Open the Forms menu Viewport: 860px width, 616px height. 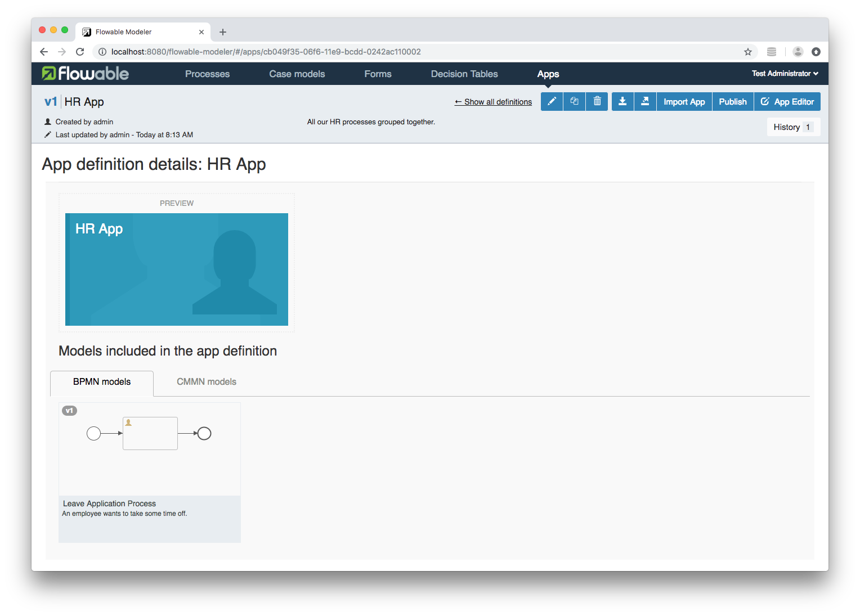point(378,74)
